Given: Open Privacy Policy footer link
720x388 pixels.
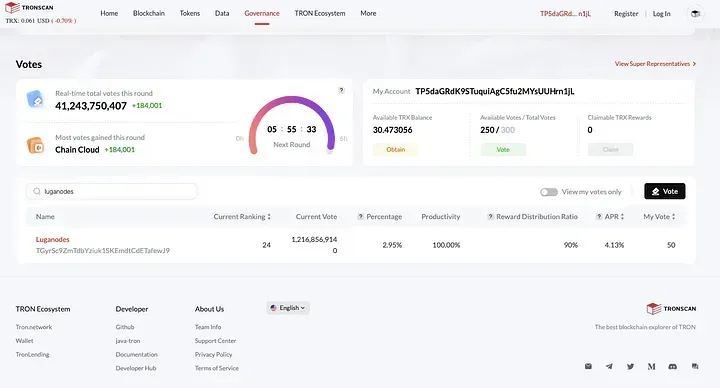Looking at the screenshot, I should click(x=214, y=355).
